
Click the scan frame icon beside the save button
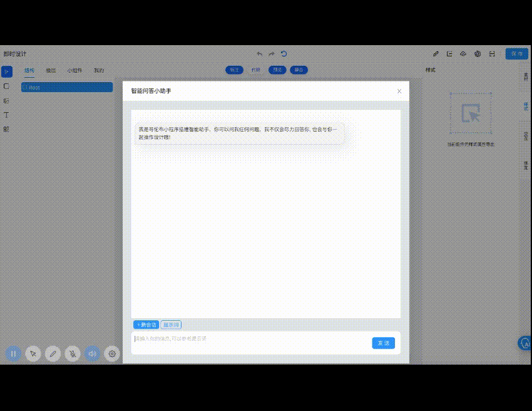tap(492, 54)
